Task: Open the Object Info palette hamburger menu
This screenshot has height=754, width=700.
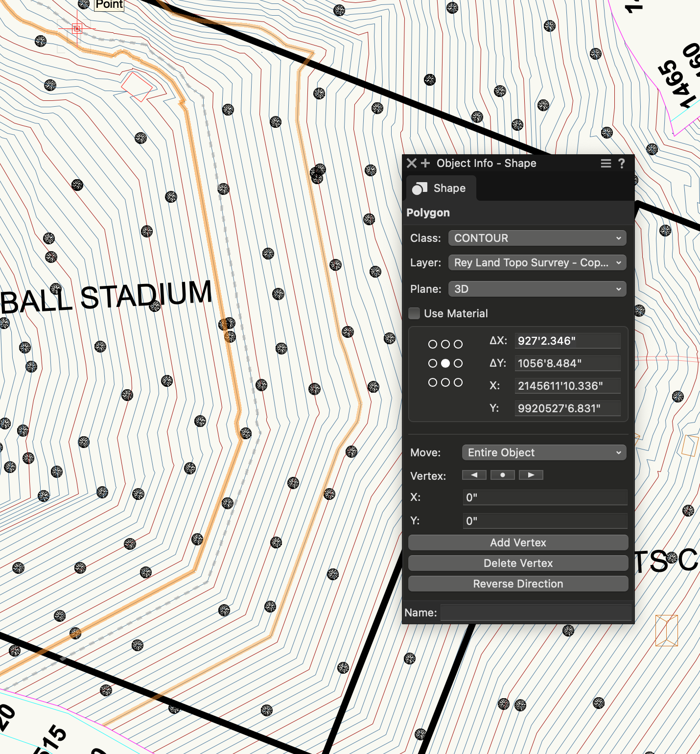Action: pyautogui.click(x=606, y=164)
